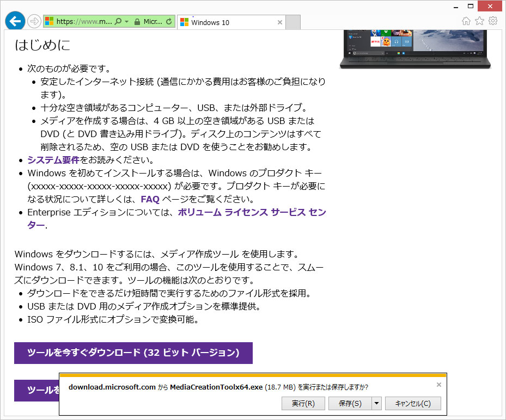Open the FAQ link
The image size is (506, 420).
[x=150, y=199]
